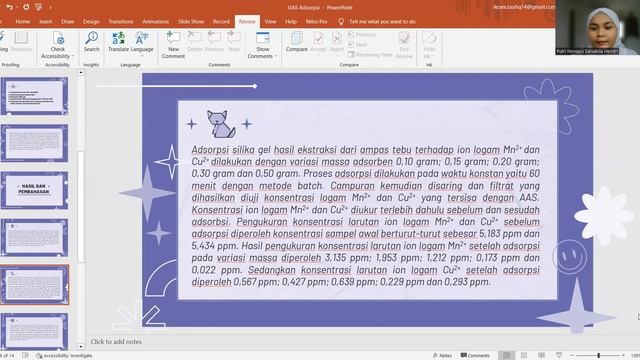Click the zoom out minus button
This screenshot has height=360, width=640.
(x=572, y=356)
